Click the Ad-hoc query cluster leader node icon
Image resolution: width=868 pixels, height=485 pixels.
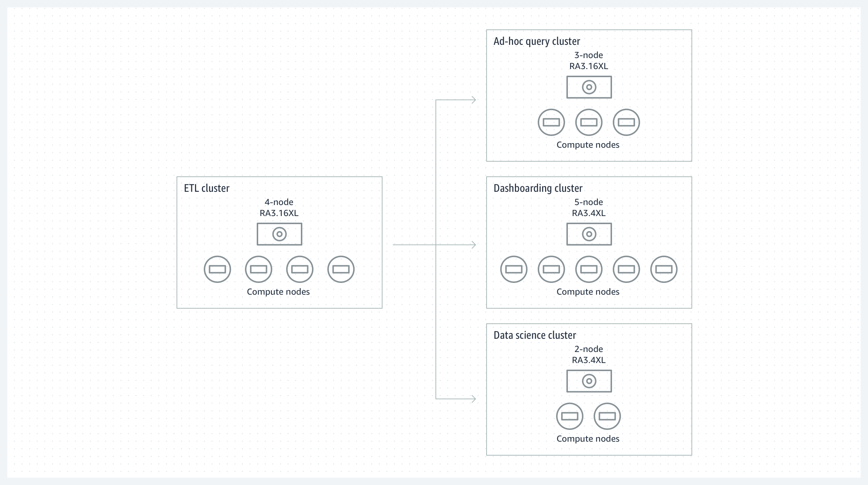click(x=589, y=87)
